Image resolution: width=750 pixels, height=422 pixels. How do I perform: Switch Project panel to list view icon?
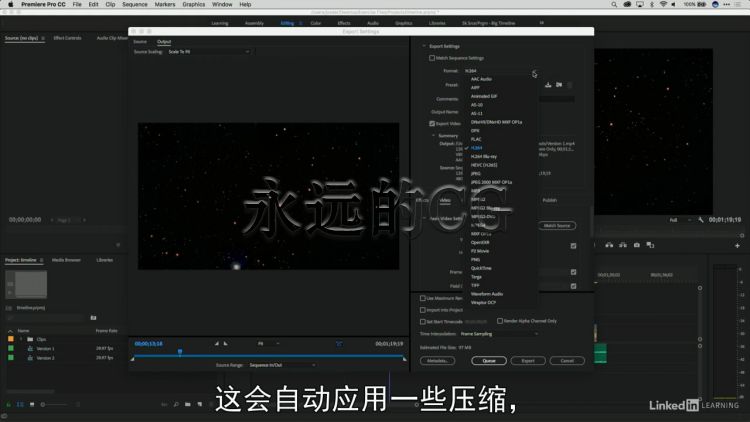click(x=20, y=404)
